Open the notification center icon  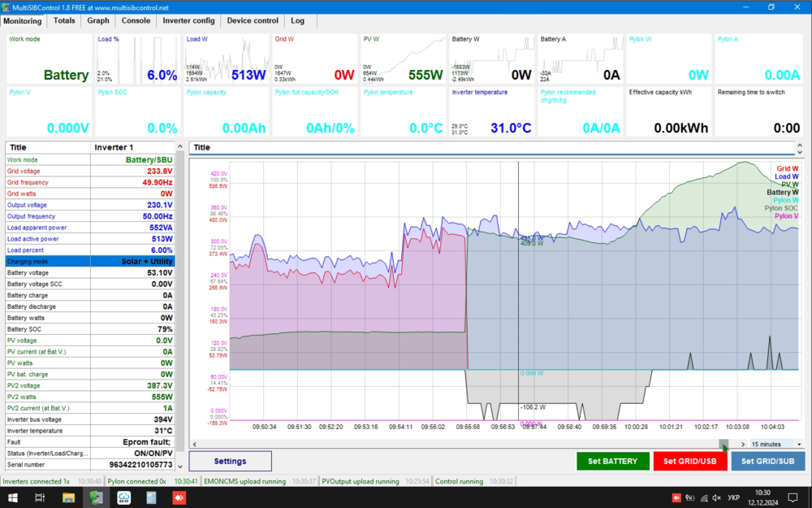793,497
